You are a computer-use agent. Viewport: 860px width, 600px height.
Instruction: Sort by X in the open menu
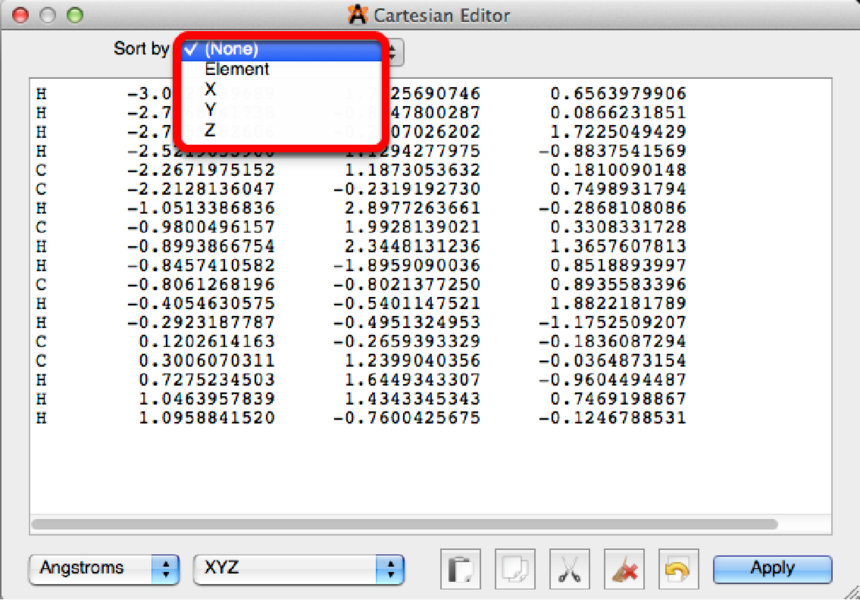click(282, 89)
